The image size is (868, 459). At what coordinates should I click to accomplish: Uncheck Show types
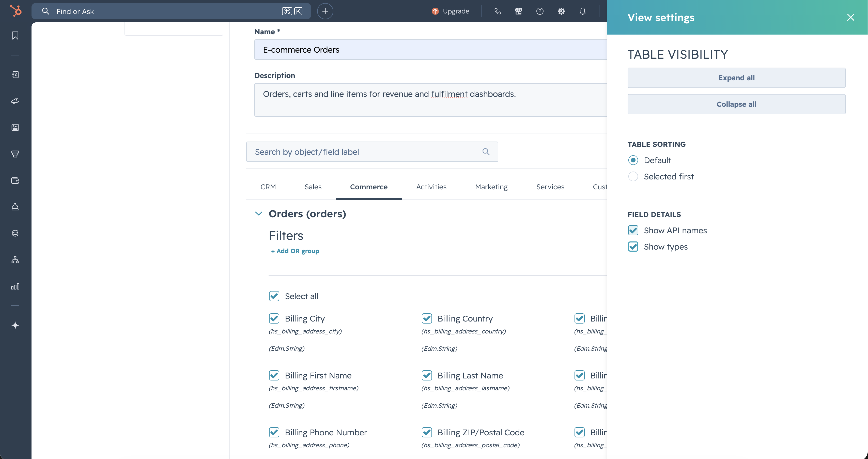tap(633, 246)
